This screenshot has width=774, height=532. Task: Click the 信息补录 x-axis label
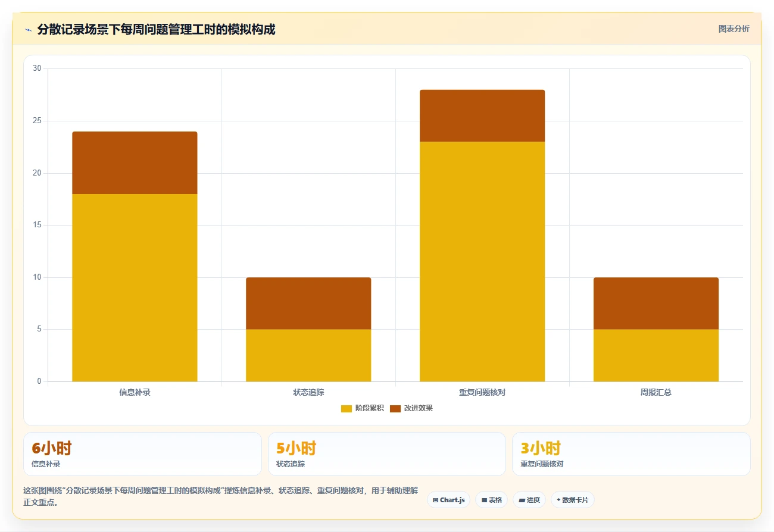pos(135,393)
